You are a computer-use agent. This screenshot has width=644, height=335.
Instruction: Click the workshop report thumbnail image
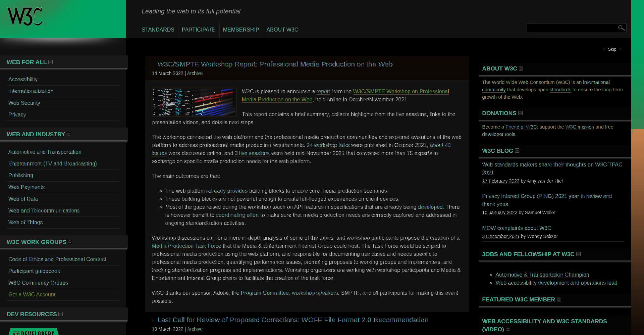pyautogui.click(x=194, y=102)
